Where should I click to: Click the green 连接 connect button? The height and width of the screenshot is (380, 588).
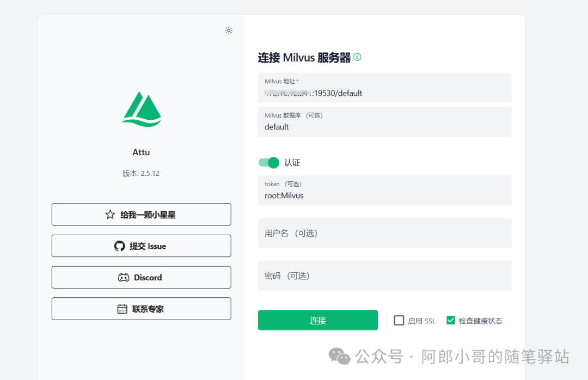(318, 320)
